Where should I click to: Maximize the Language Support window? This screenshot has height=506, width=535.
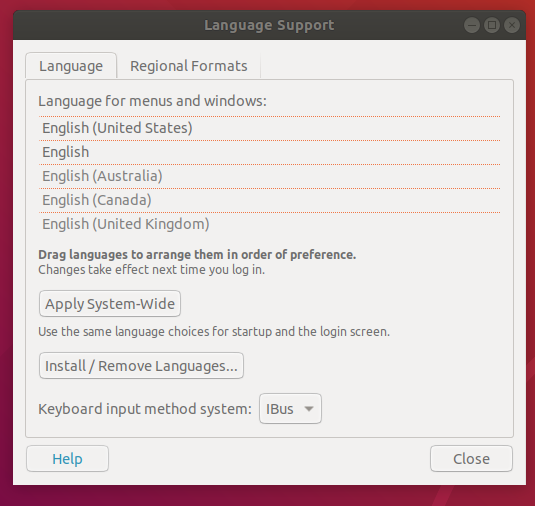(492, 25)
